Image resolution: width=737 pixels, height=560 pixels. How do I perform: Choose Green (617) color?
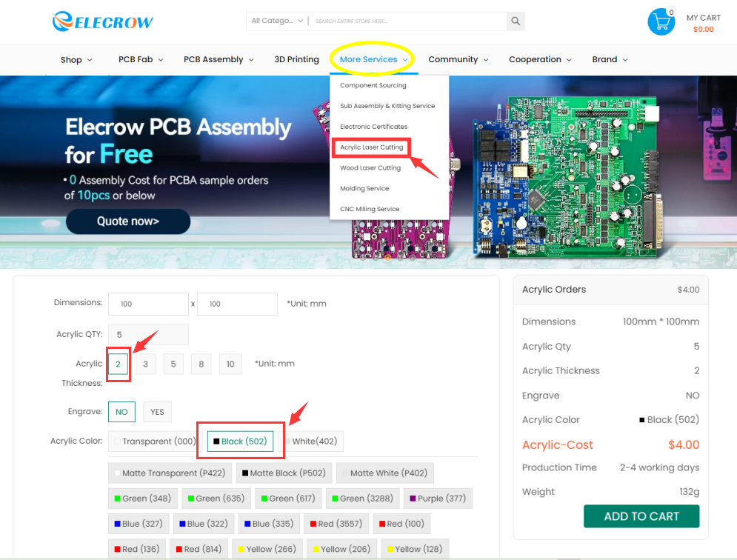point(288,499)
